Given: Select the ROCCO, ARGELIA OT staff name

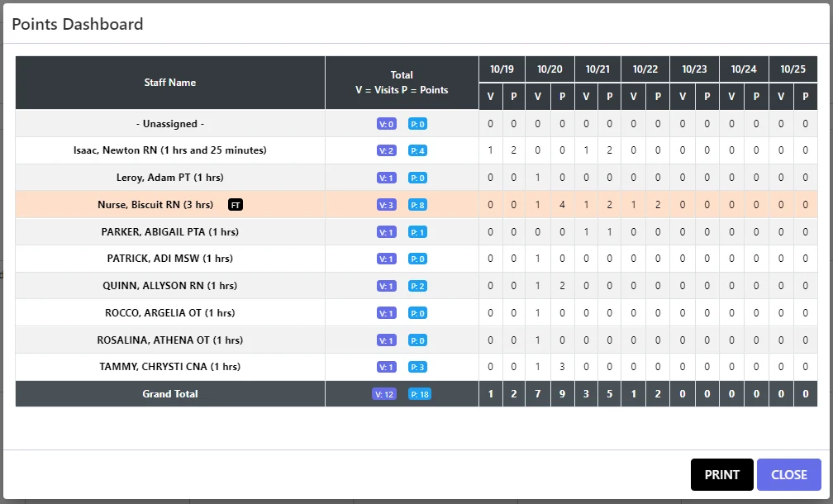Looking at the screenshot, I should 170,313.
